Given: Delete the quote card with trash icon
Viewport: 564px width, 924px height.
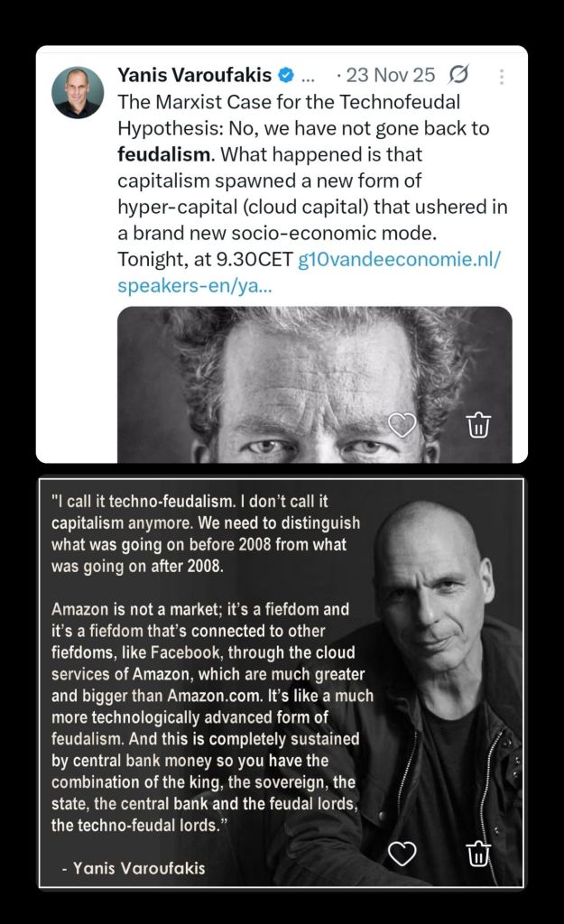Looking at the screenshot, I should click(x=479, y=853).
